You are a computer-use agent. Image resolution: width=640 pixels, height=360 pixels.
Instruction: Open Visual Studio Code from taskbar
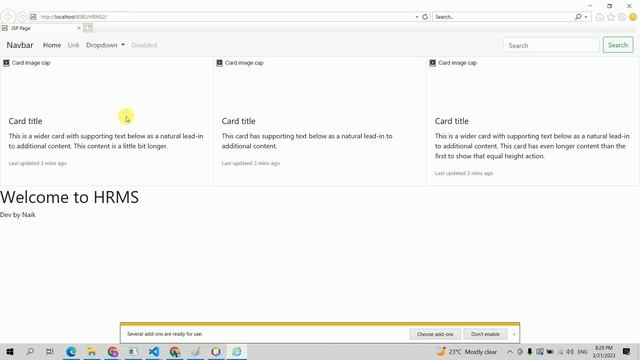pyautogui.click(x=154, y=351)
